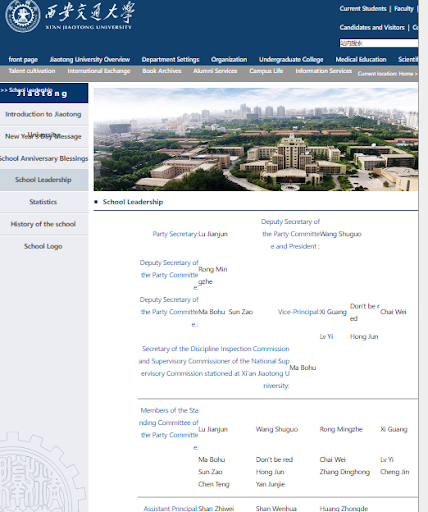This screenshot has width=428, height=512.
Task: Open Organization menu item
Action: [229, 59]
